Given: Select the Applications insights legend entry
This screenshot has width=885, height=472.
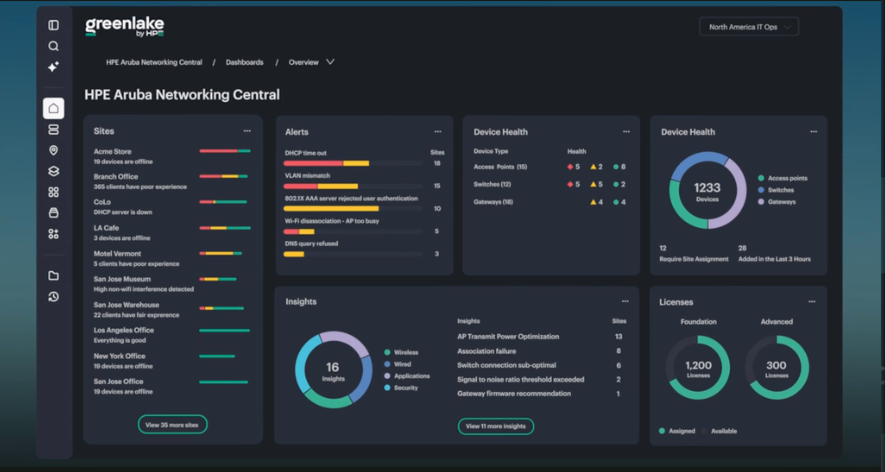Looking at the screenshot, I should pos(407,376).
